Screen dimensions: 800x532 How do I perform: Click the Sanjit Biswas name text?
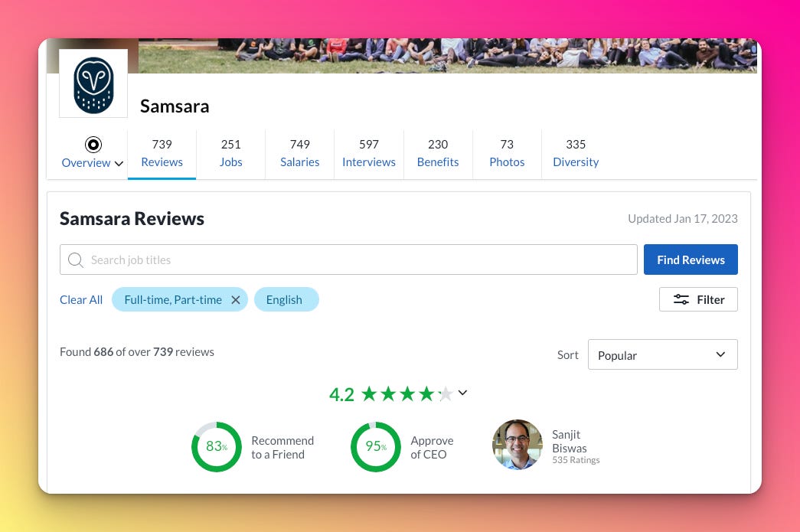[570, 441]
